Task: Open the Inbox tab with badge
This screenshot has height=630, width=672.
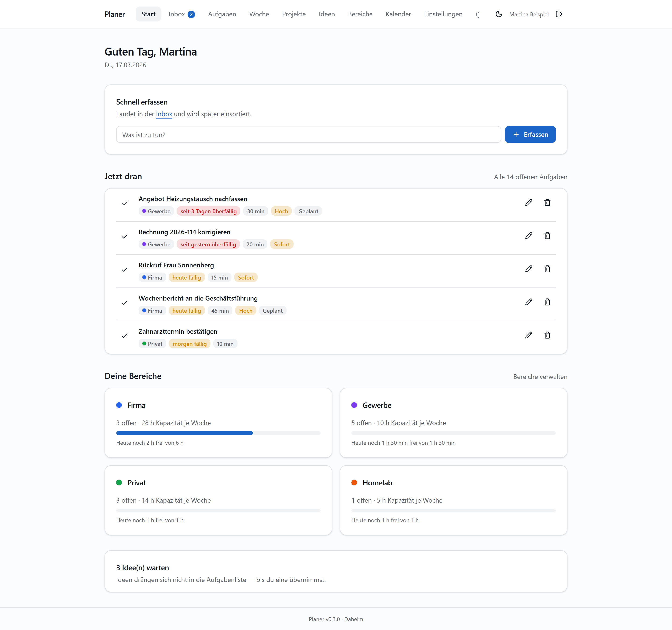Action: (182, 14)
